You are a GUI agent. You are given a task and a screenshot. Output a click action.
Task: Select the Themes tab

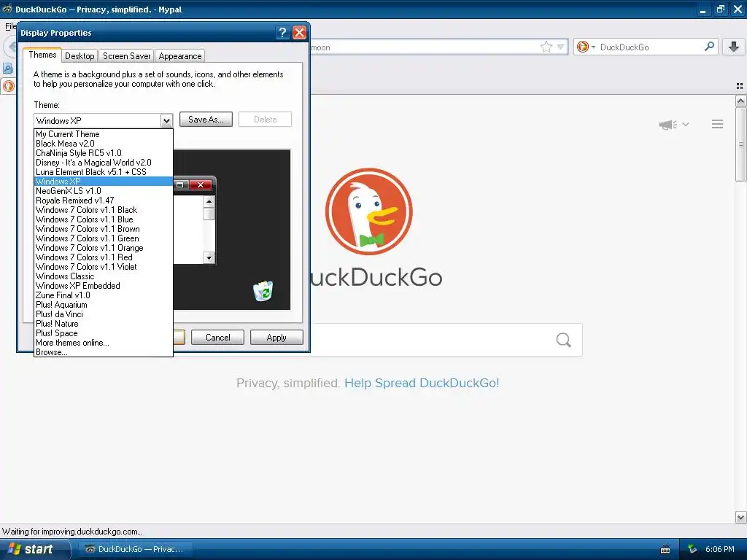point(42,55)
